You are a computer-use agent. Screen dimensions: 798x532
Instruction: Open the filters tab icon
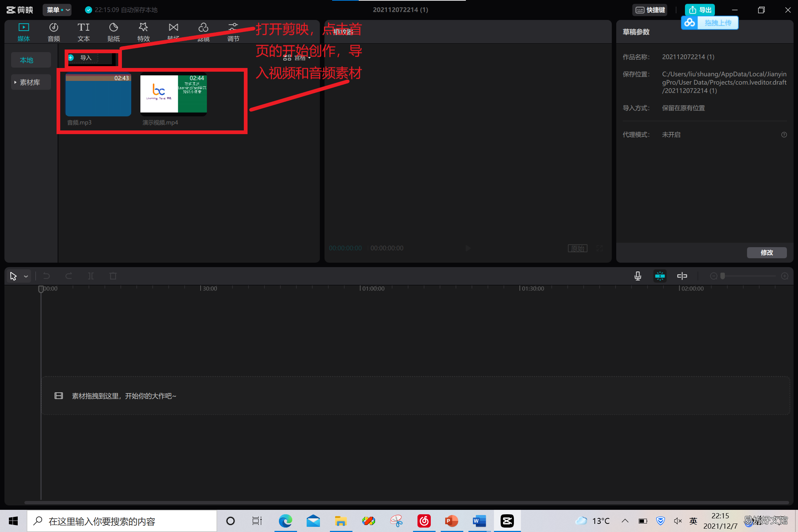click(203, 28)
